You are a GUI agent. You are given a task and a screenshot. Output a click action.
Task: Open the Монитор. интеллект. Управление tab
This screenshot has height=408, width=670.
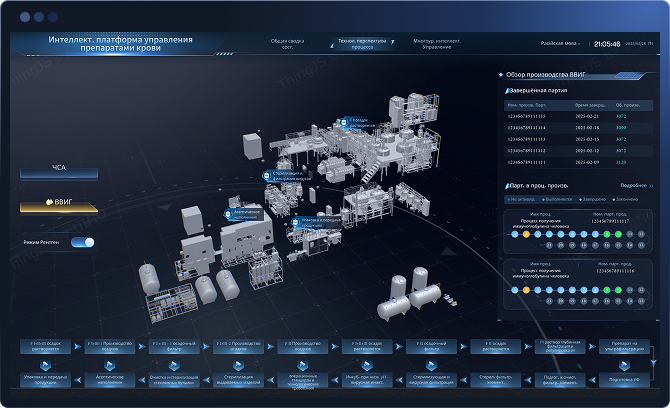point(438,44)
